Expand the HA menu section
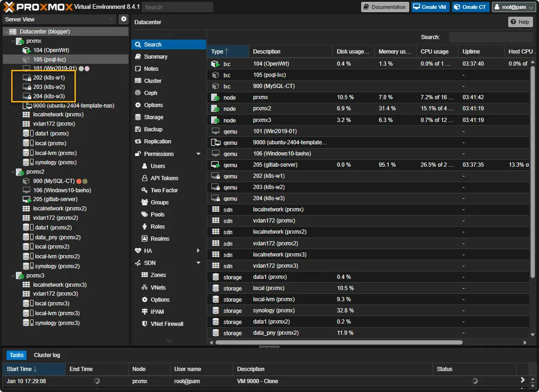 click(x=198, y=250)
